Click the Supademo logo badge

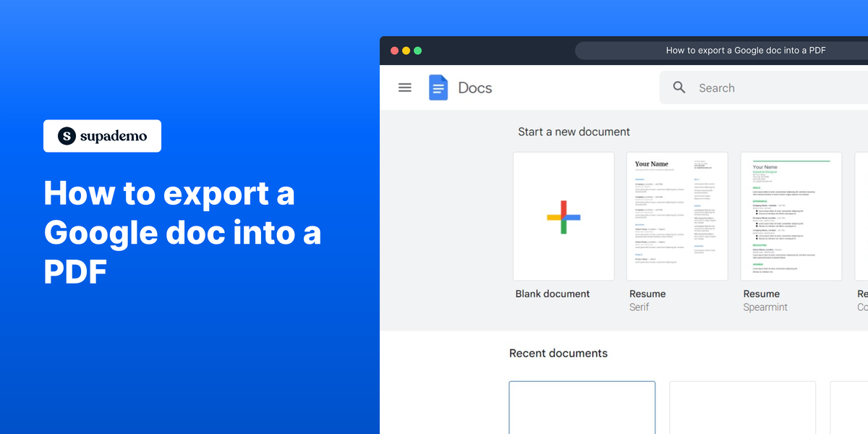[x=102, y=135]
